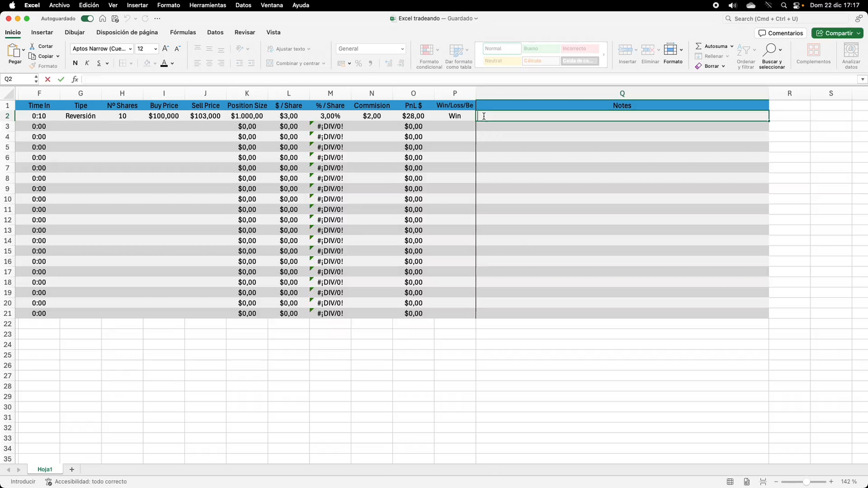
Task: Toggle bold formatting with the N button
Action: pos(75,63)
